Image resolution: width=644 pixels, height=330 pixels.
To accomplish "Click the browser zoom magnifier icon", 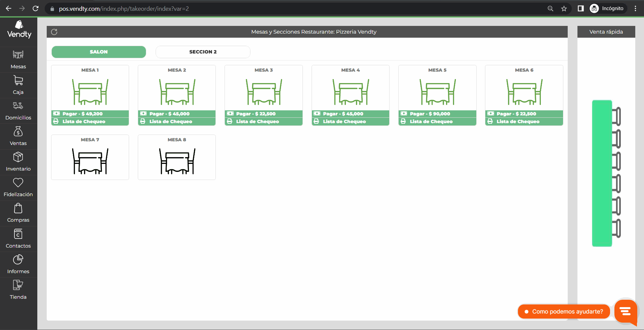I will click(x=550, y=9).
